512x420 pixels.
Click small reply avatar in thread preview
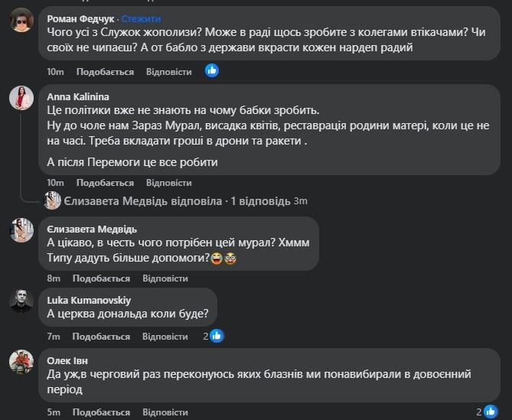(53, 201)
